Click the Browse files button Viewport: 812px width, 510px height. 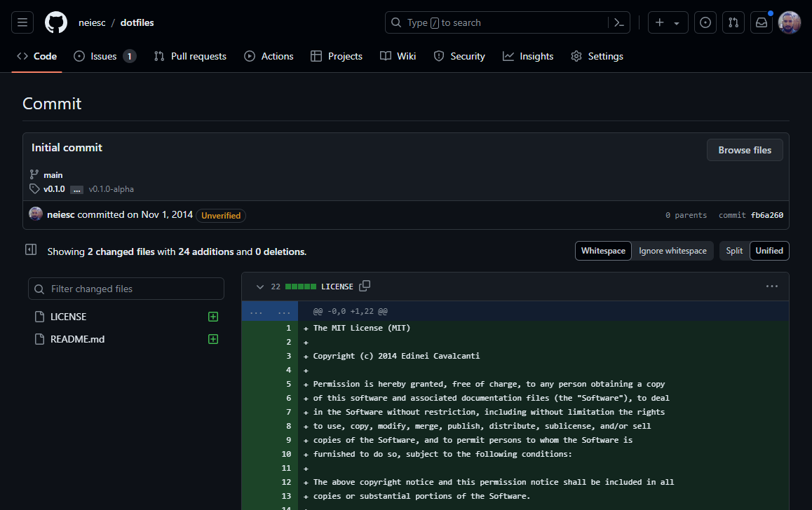pos(745,150)
